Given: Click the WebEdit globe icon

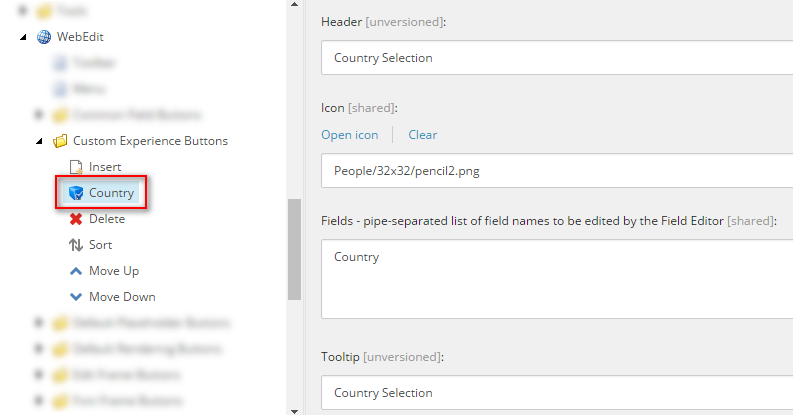Looking at the screenshot, I should click(44, 37).
